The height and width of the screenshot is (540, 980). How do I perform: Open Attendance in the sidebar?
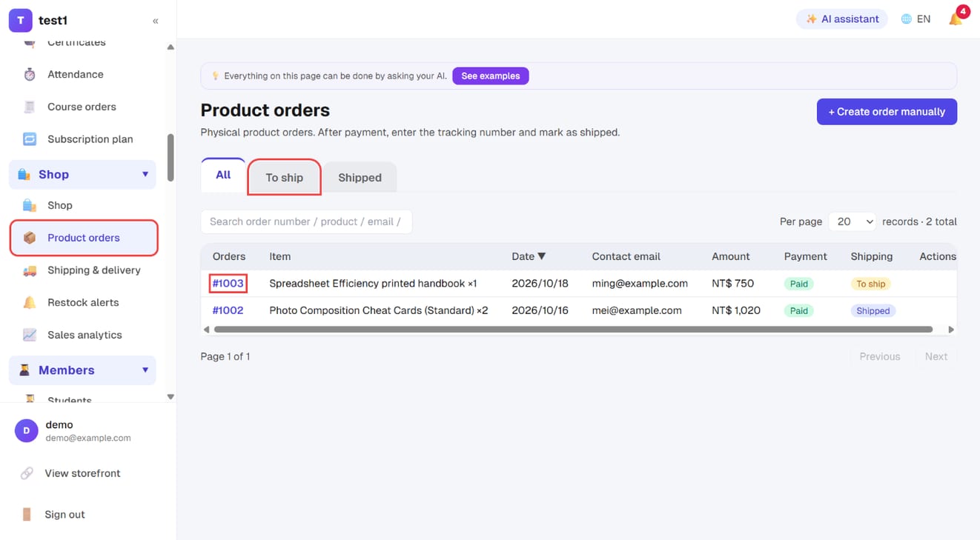[76, 74]
